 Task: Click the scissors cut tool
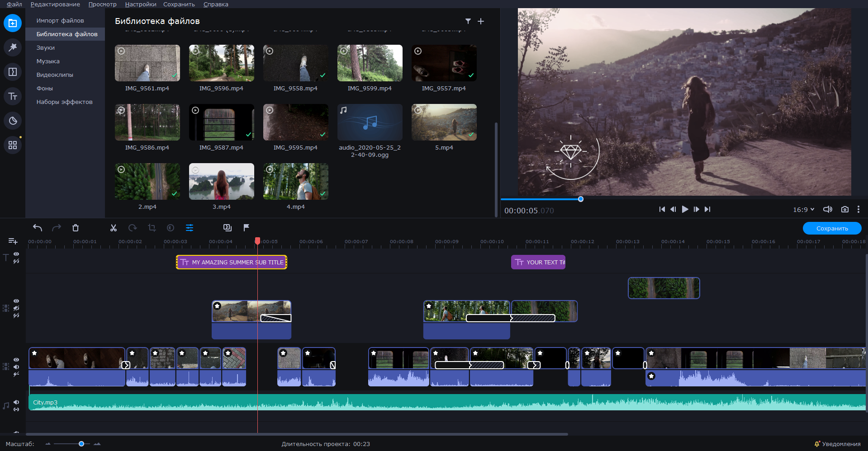tap(114, 228)
